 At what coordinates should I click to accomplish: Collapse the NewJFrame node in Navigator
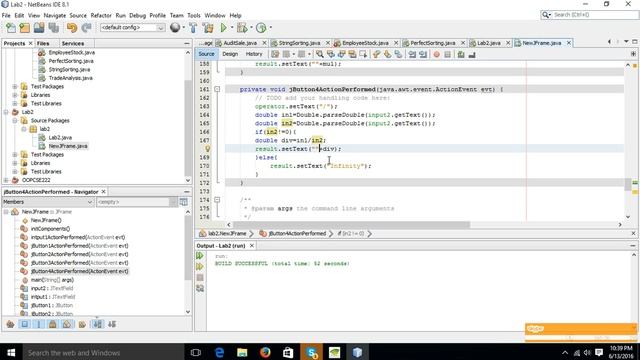(6, 212)
